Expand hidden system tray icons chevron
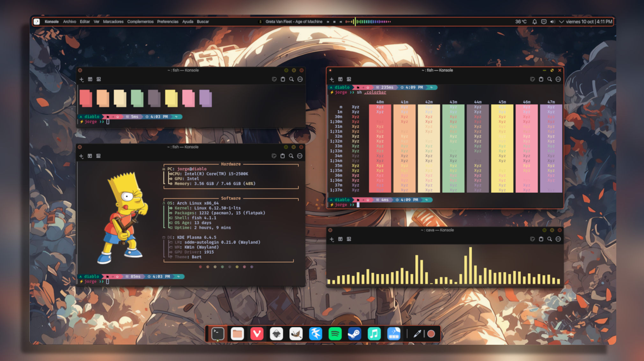Image resolution: width=644 pixels, height=361 pixels. click(x=561, y=22)
